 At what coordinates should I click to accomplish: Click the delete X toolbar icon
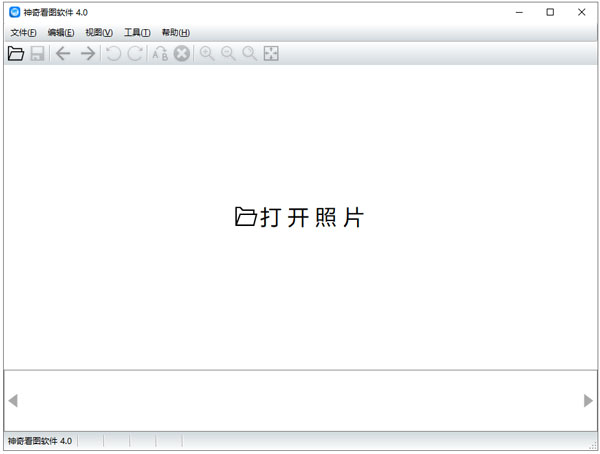[182, 54]
